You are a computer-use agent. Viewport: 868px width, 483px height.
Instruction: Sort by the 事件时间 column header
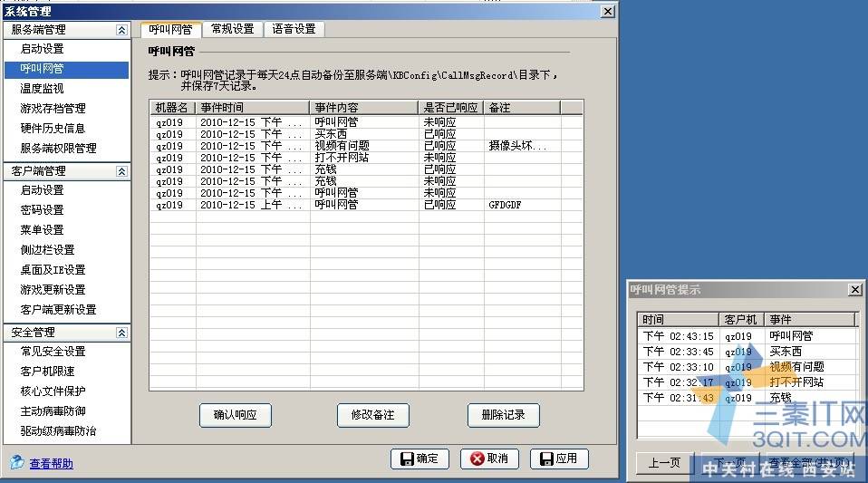[253, 108]
